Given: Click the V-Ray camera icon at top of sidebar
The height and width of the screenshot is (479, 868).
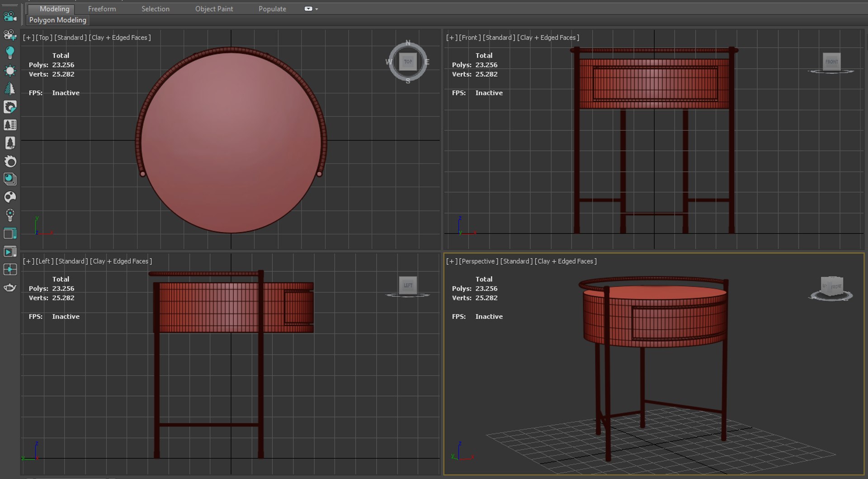Looking at the screenshot, I should click(9, 16).
